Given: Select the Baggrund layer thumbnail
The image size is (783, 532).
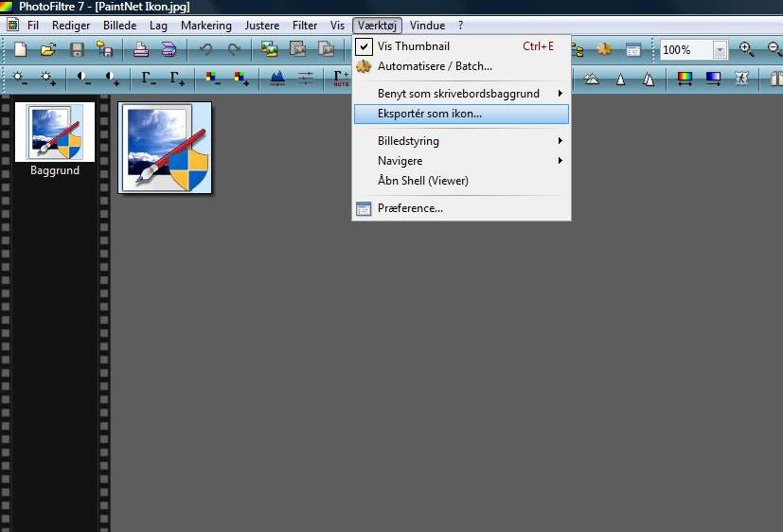Looking at the screenshot, I should tap(55, 133).
